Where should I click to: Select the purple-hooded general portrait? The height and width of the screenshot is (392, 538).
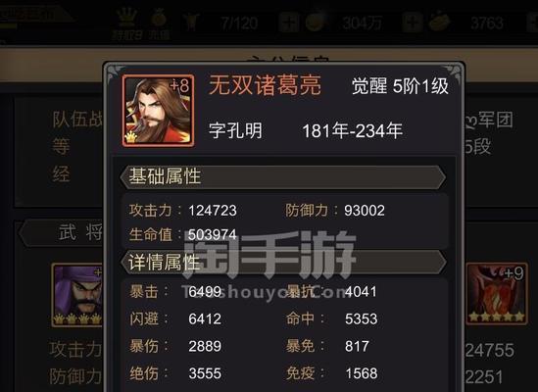(x=77, y=295)
